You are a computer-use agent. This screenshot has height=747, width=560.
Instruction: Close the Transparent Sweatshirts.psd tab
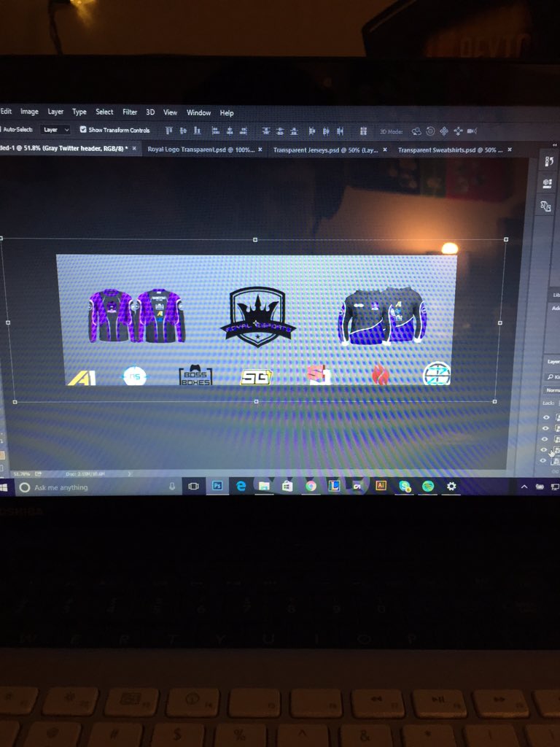510,150
